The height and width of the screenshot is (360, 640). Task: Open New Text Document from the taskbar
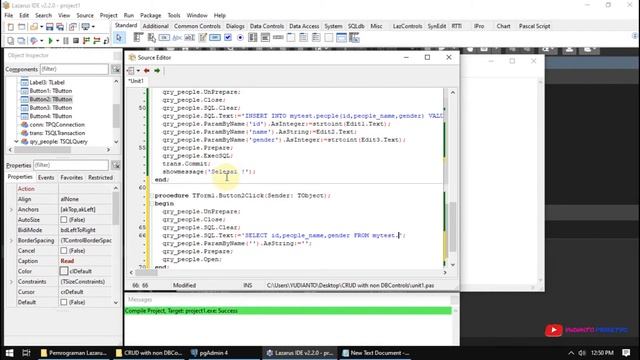[376, 353]
